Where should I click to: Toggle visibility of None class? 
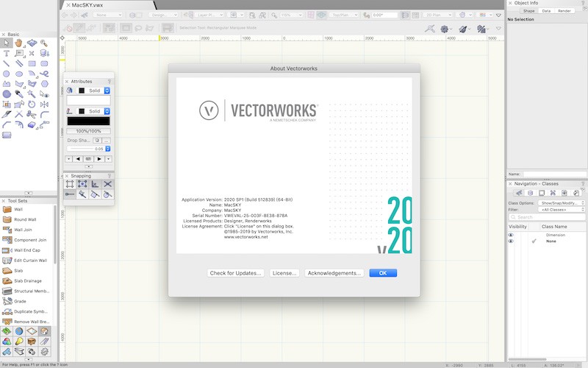tap(510, 241)
